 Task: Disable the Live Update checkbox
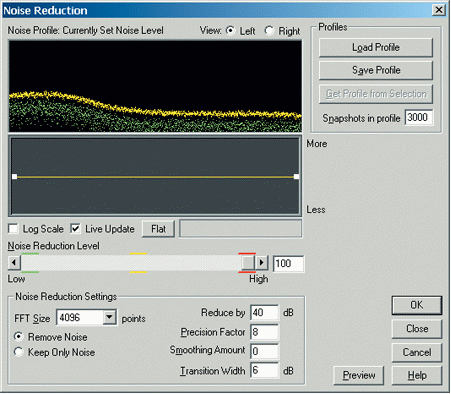point(75,229)
